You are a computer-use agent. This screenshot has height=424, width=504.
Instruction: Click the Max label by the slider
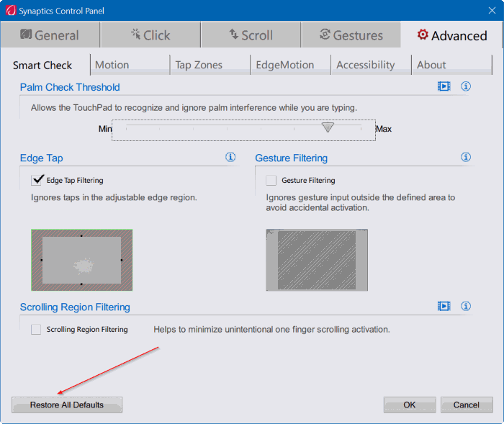click(384, 129)
